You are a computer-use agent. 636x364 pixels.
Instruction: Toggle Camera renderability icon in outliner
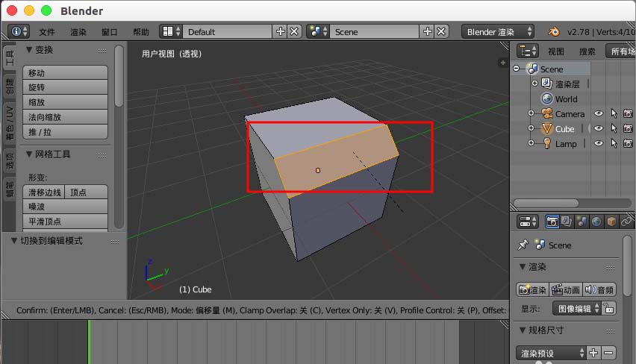(628, 114)
